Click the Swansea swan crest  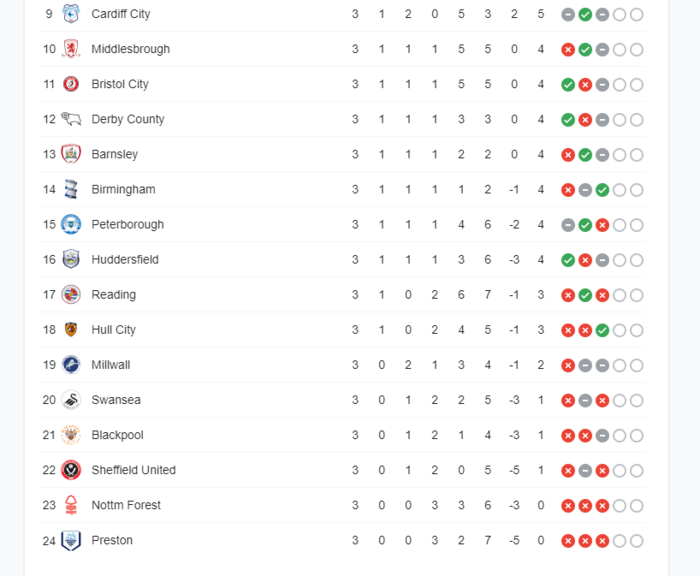(x=71, y=400)
